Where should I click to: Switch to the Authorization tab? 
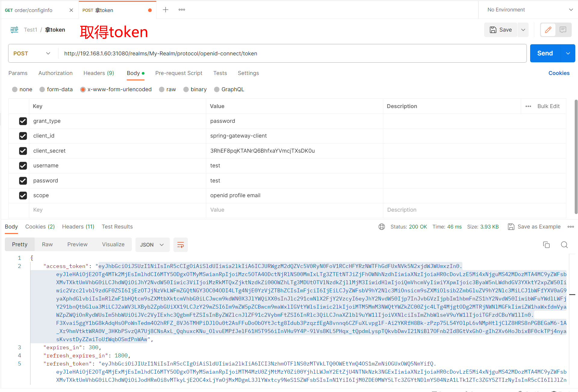point(55,73)
